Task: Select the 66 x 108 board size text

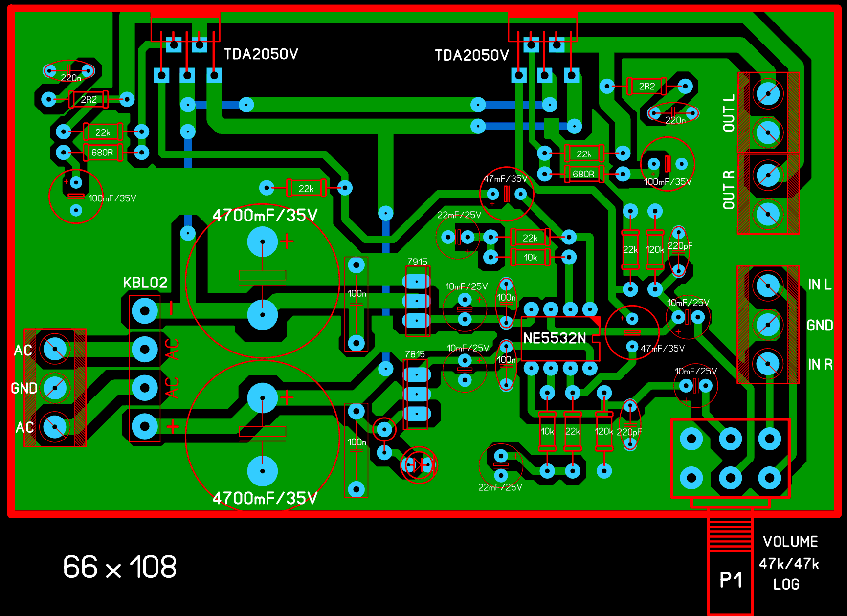Action: click(x=120, y=567)
